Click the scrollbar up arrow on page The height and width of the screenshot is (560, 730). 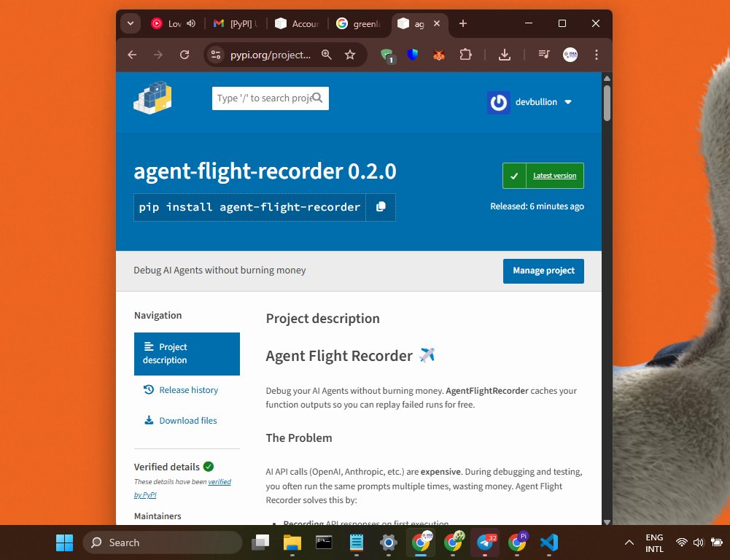(607, 78)
